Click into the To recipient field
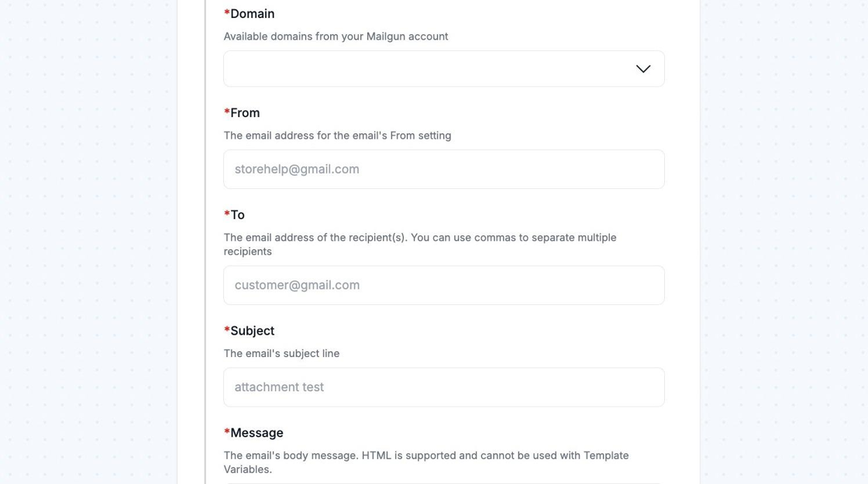The image size is (868, 484). pyautogui.click(x=443, y=285)
